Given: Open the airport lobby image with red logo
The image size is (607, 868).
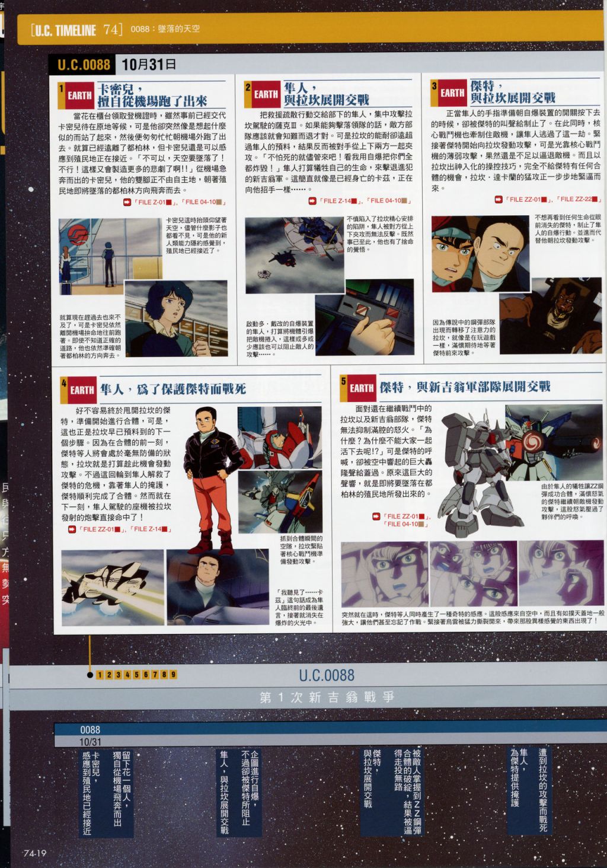Looking at the screenshot, I should tap(110, 256).
